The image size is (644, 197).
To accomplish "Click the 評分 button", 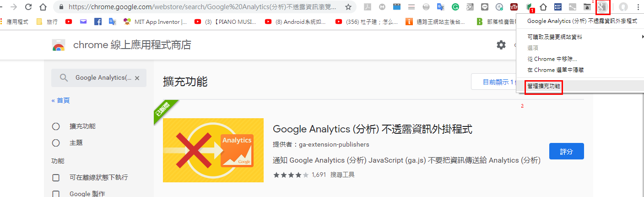I will [x=566, y=151].
